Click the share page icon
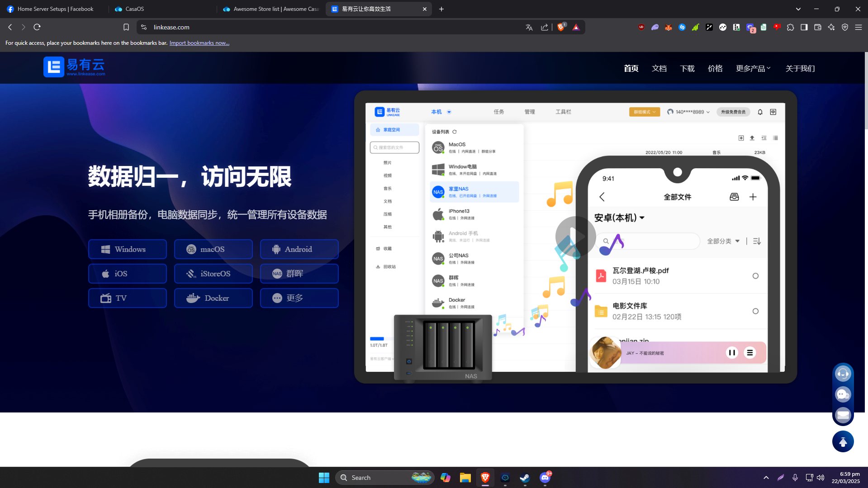This screenshot has height=488, width=868. click(x=545, y=27)
